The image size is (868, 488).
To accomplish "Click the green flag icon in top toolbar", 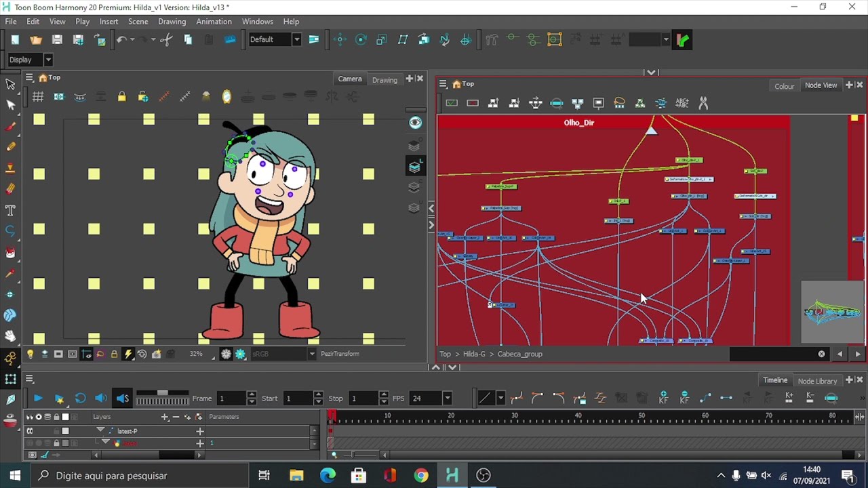I will (x=683, y=40).
